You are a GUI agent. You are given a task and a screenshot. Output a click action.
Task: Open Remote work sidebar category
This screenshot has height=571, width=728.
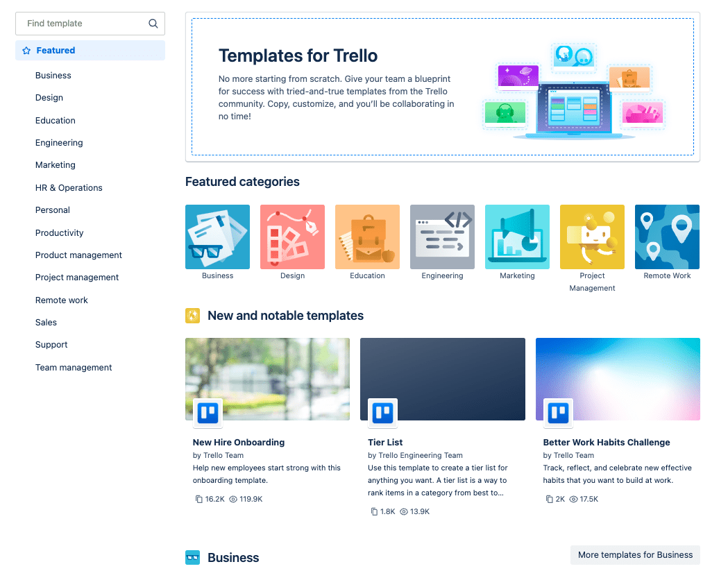[61, 300]
